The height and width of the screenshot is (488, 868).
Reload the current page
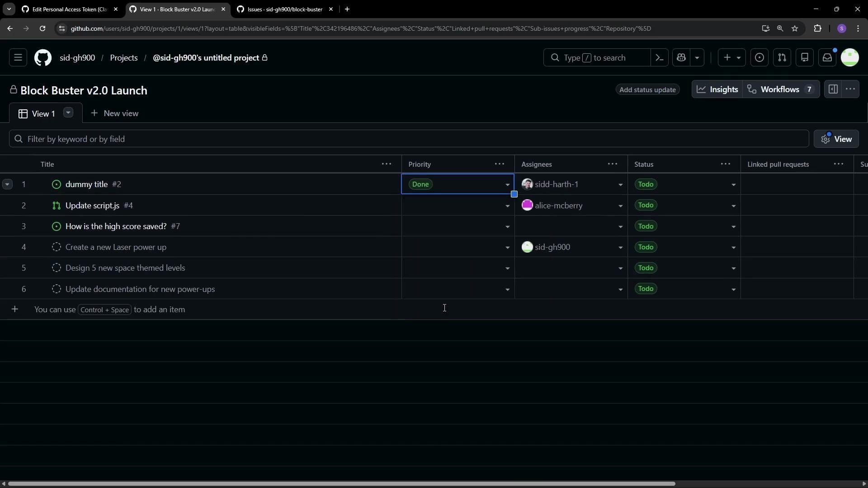point(42,28)
